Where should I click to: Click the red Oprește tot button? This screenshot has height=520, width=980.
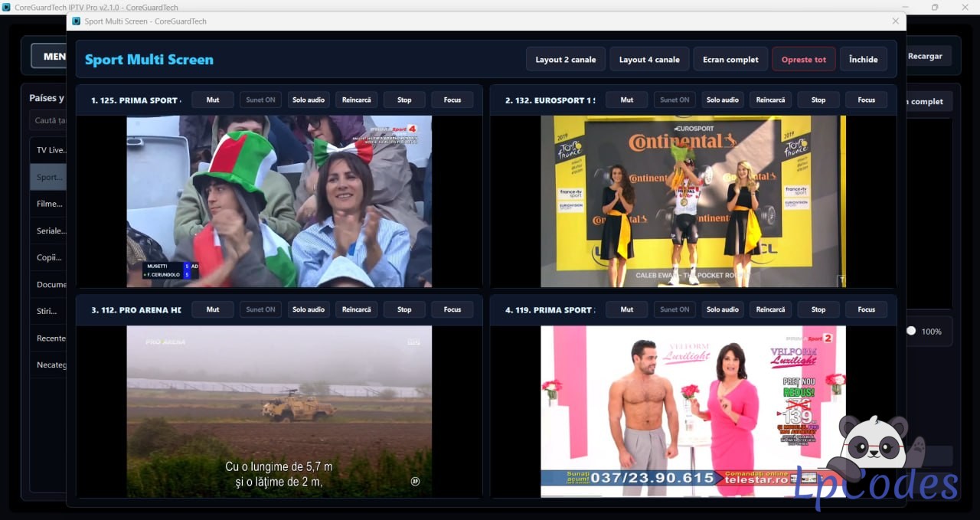804,59
